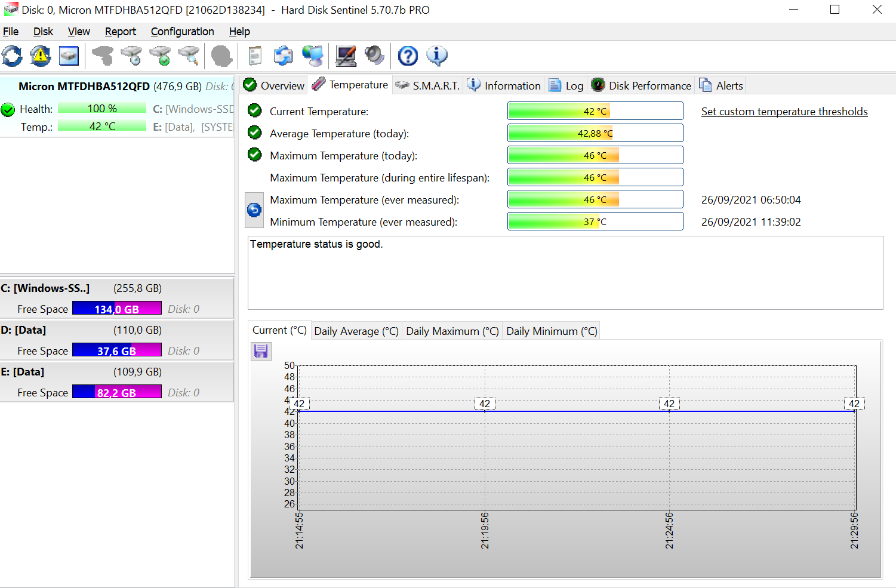
Task: Click the 26/09/2021 06:50:04 timestamp
Action: point(751,200)
